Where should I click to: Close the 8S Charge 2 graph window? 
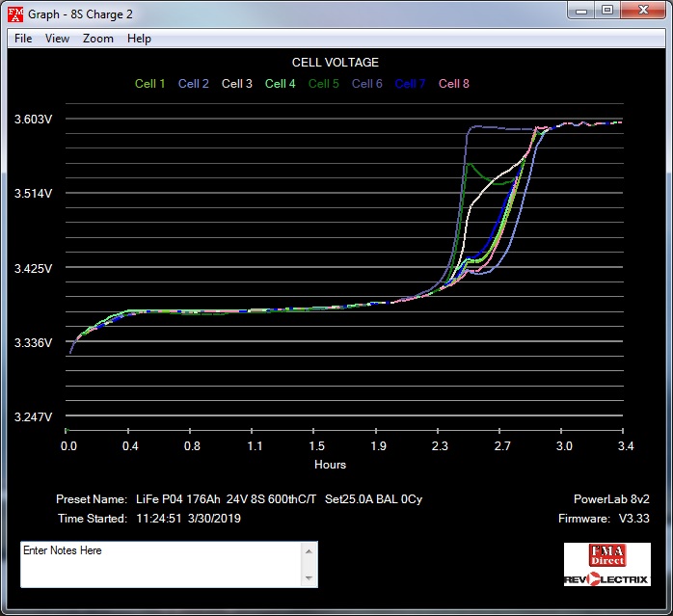(645, 10)
